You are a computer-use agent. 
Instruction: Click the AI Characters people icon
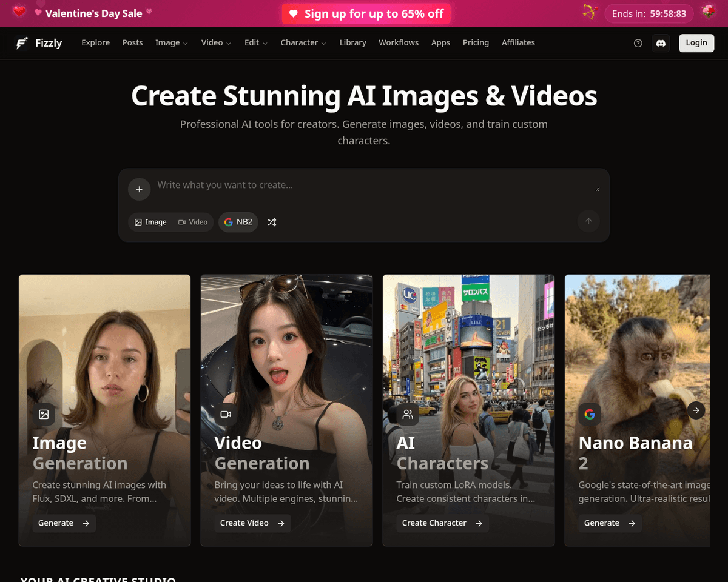[408, 415]
